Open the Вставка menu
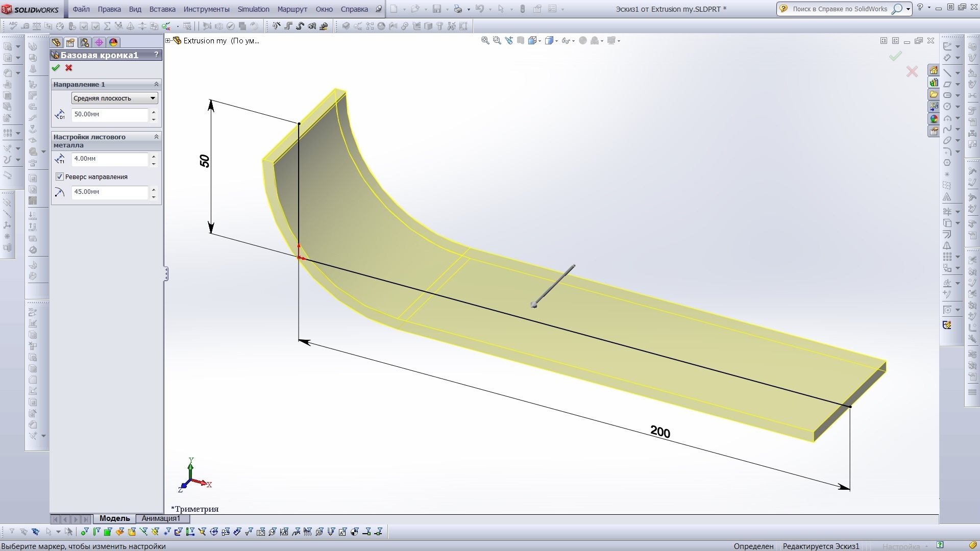This screenshot has width=980, height=551. [162, 9]
